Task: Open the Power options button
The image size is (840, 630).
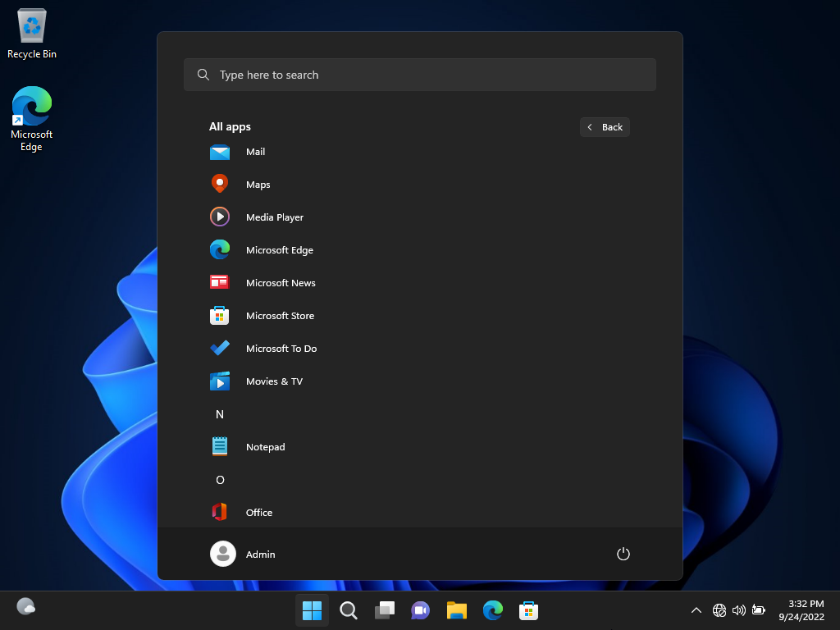Action: pyautogui.click(x=623, y=554)
